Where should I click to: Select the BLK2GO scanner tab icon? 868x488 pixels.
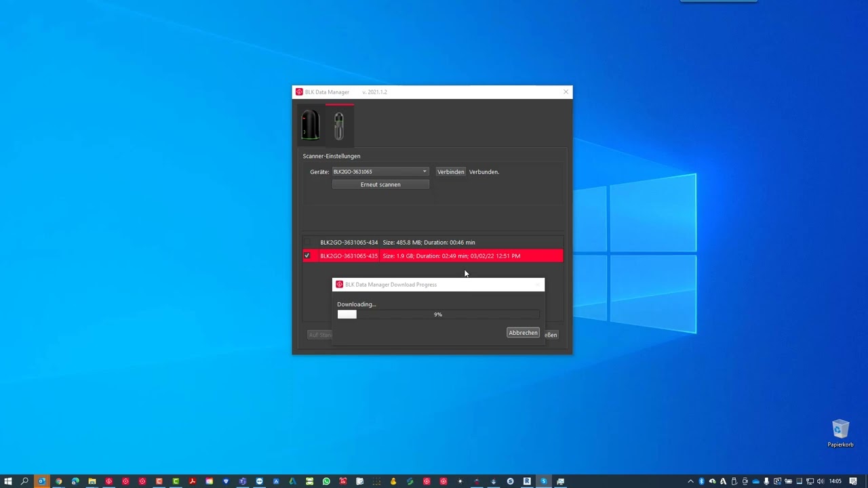coord(339,126)
